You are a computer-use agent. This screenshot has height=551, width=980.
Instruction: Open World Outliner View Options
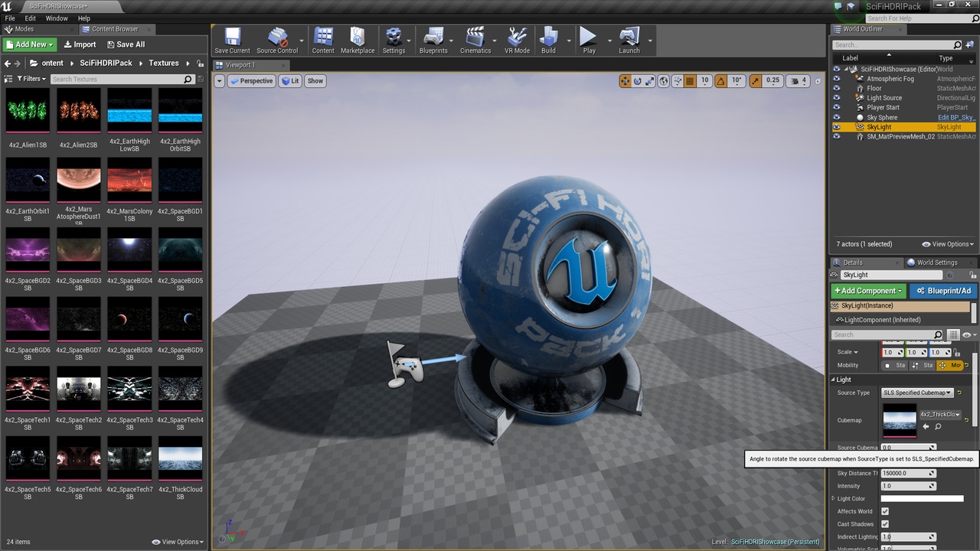(948, 244)
